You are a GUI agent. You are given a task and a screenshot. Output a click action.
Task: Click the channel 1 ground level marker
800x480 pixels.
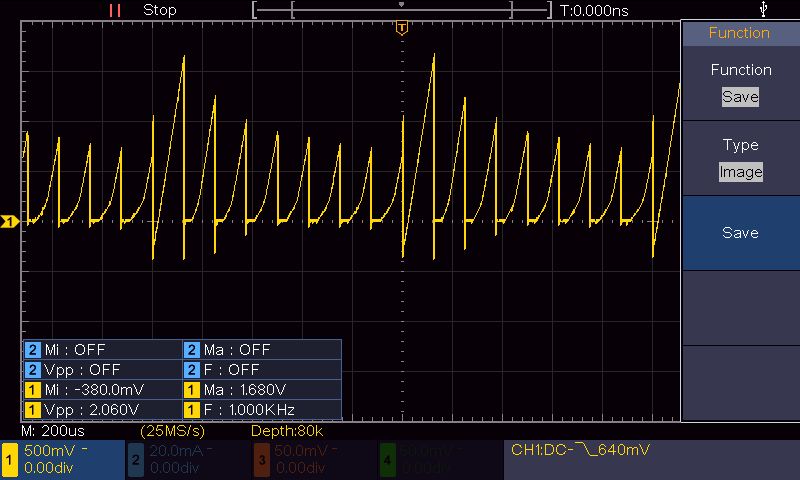[x=10, y=221]
